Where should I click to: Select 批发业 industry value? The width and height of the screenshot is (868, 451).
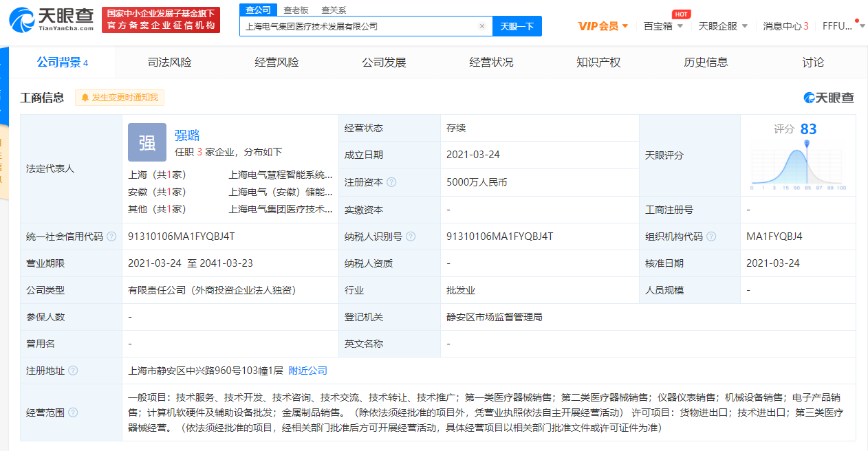(x=461, y=290)
